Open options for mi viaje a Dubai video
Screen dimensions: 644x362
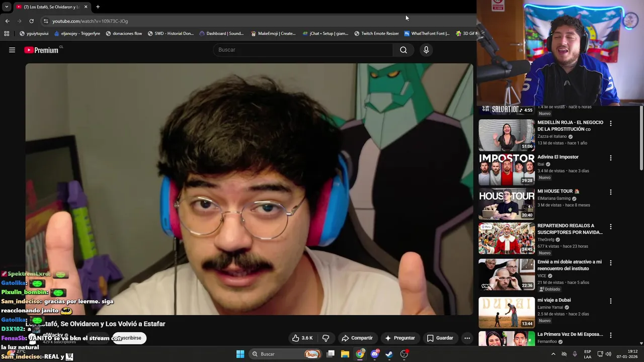tap(611, 301)
